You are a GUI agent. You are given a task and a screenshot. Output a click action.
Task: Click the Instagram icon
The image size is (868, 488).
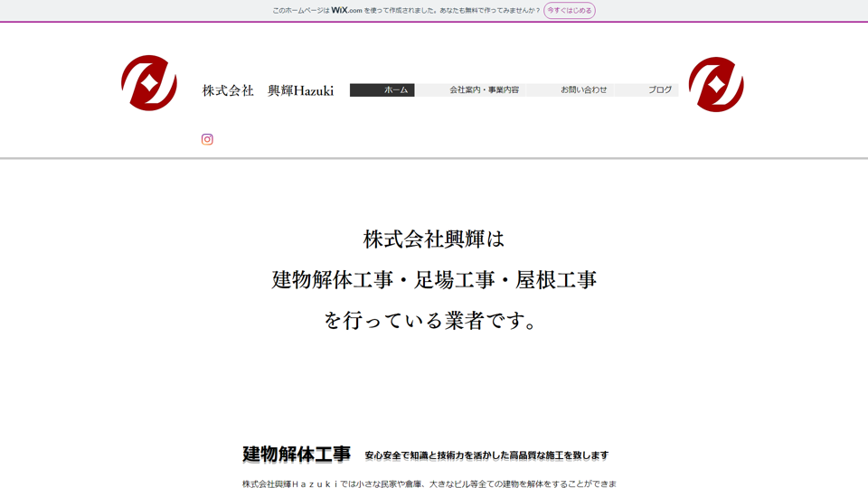point(207,139)
